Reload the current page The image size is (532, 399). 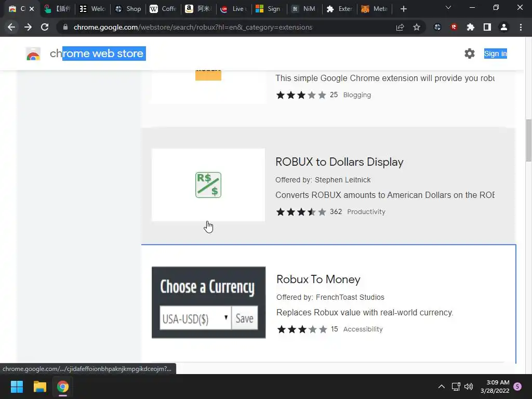[x=45, y=27]
